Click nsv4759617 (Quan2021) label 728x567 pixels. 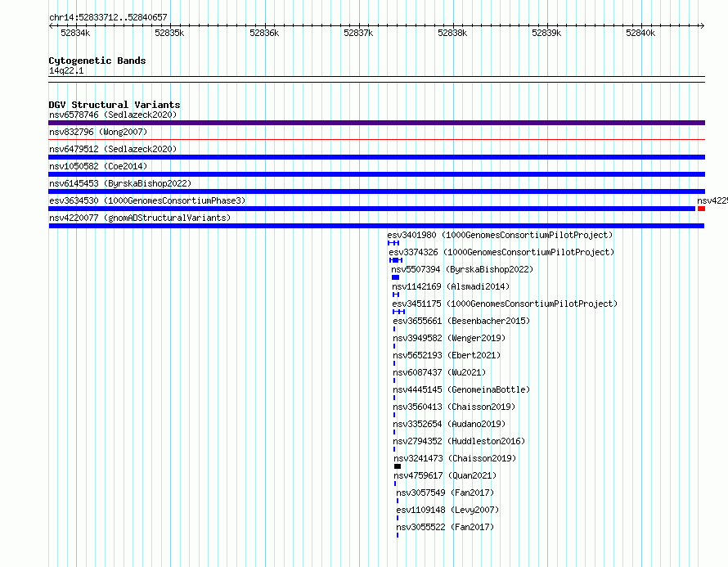tap(445, 475)
